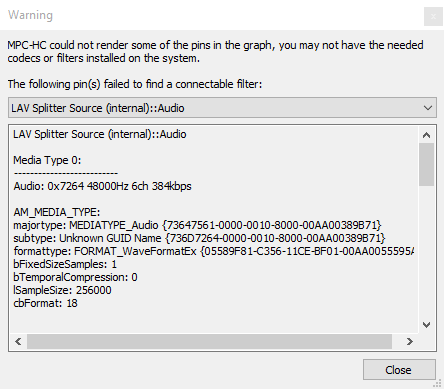Click the vertical scrollbar down arrow
Screen dimensions: 444x389
click(x=426, y=324)
